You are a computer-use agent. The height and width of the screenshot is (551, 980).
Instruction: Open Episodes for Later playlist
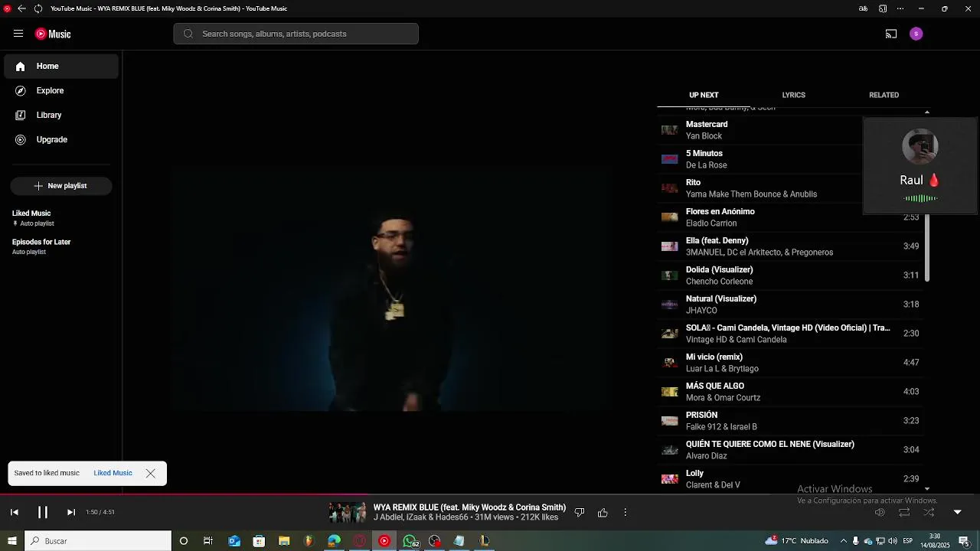click(61, 246)
